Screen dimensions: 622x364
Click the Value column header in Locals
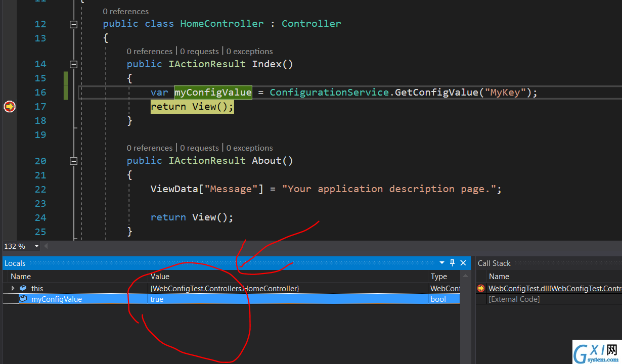160,277
